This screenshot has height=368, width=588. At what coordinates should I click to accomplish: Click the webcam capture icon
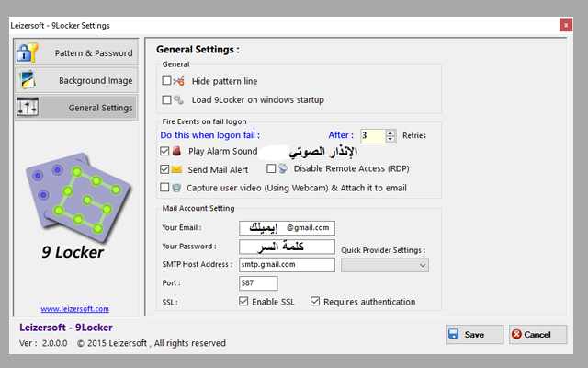point(178,188)
